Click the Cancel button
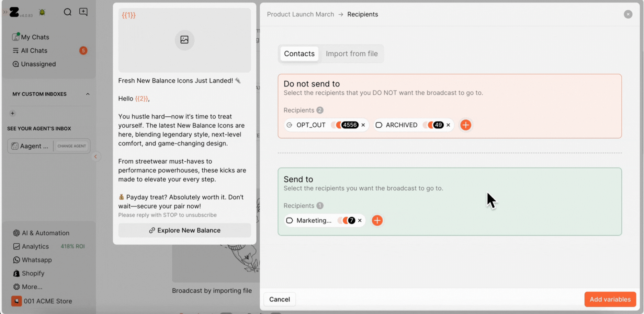 [x=279, y=299]
